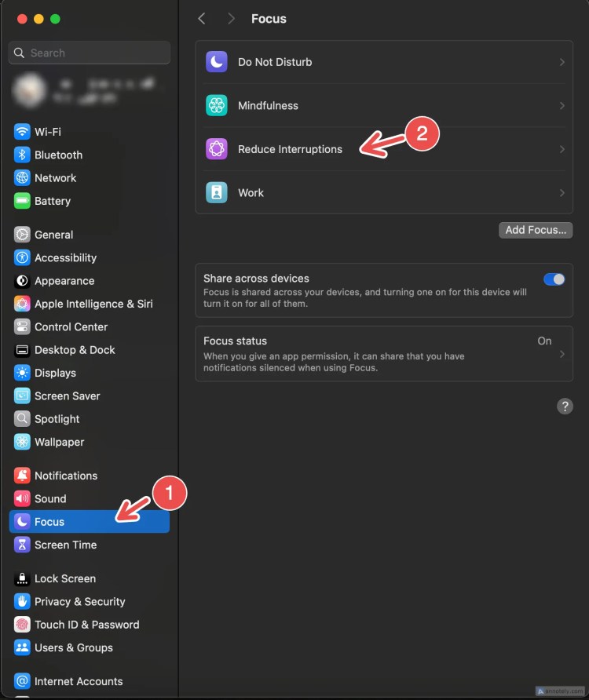Select the Displays sun icon
The width and height of the screenshot is (589, 700).
pyautogui.click(x=22, y=373)
